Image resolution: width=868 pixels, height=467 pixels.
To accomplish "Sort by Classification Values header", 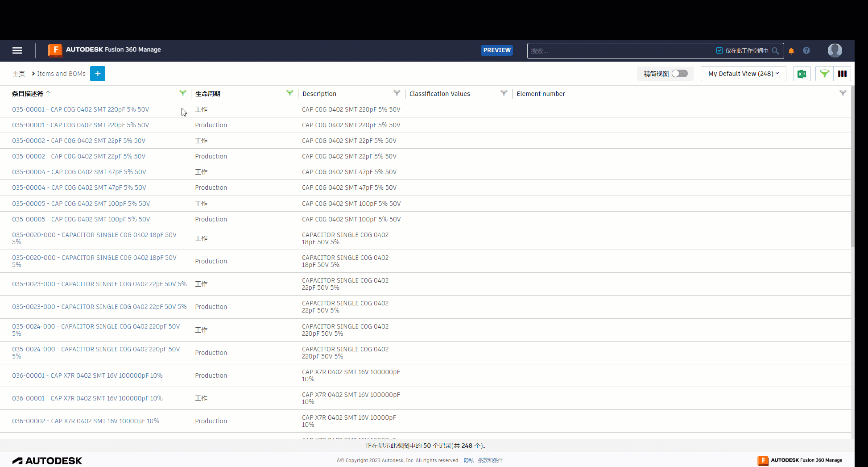I will pos(440,94).
